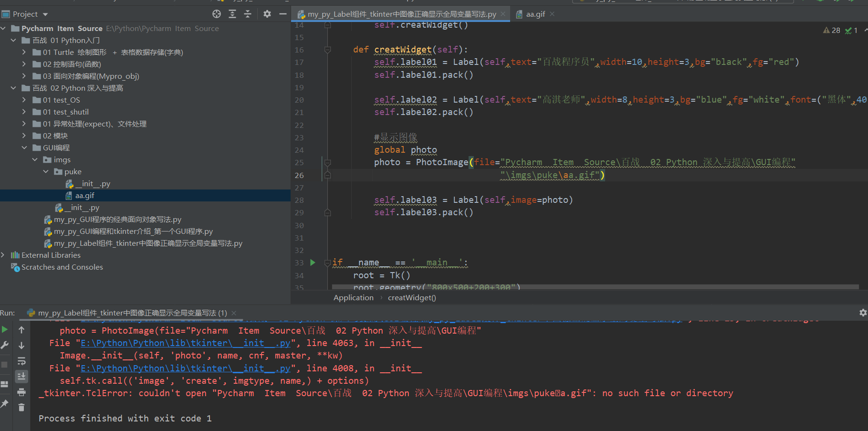This screenshot has height=431, width=868.
Task: Click the locate/select opened file icon
Action: point(217,14)
